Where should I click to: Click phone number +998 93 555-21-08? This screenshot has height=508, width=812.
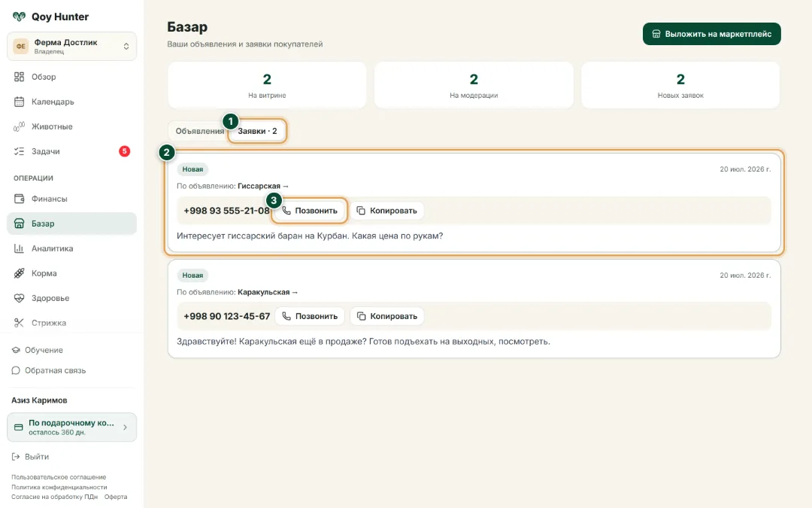pos(226,211)
